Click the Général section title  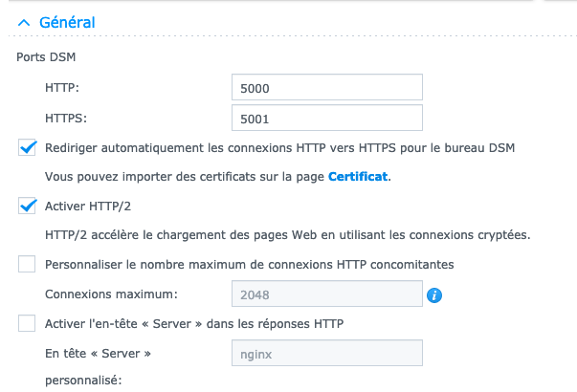pyautogui.click(x=67, y=22)
